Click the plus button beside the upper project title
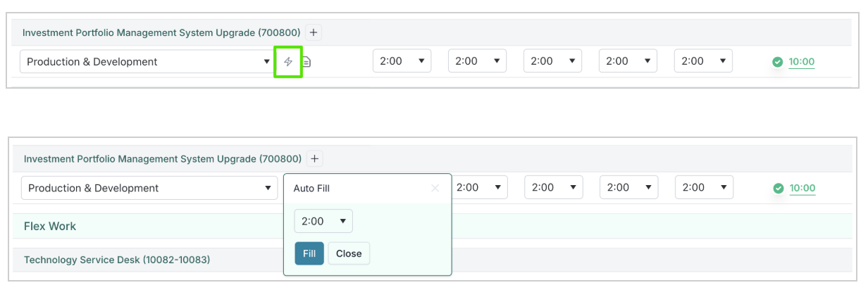868x297 pixels. (314, 32)
